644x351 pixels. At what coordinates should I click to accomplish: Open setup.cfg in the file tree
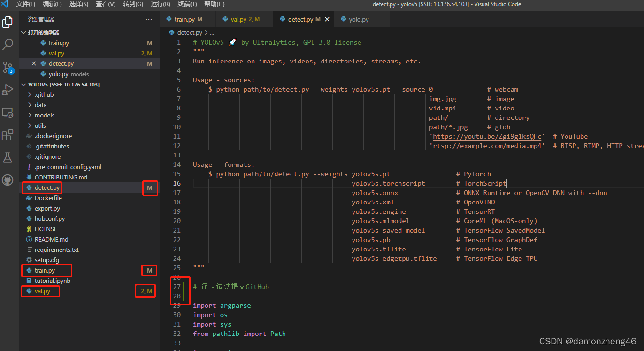point(89,260)
